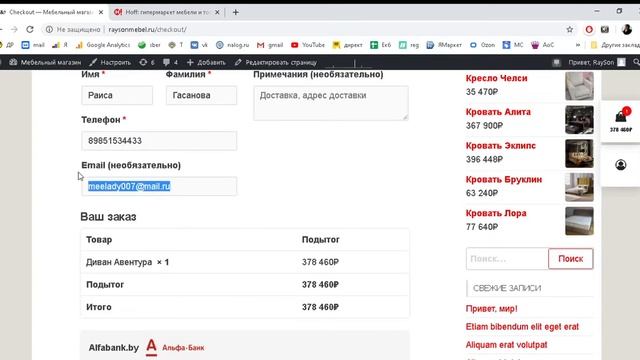Open the floating cart icon with 378 460₽
Screen dimensions: 640x360
621,121
